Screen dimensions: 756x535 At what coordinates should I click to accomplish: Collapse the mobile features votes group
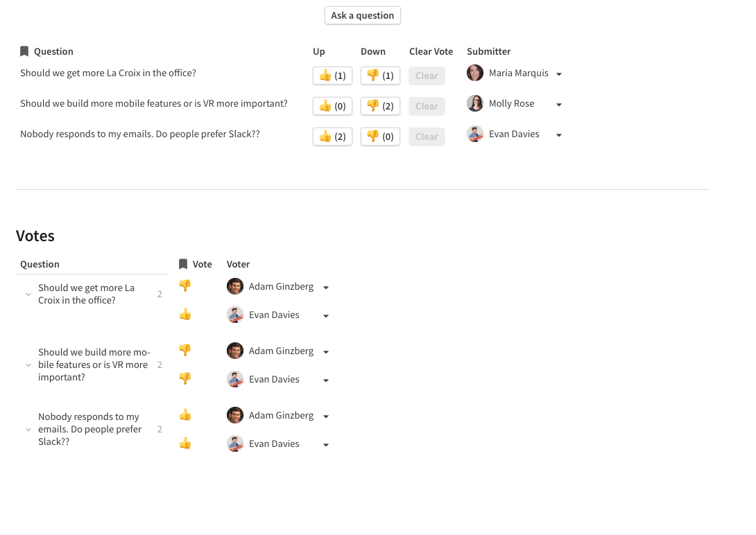[x=28, y=365]
